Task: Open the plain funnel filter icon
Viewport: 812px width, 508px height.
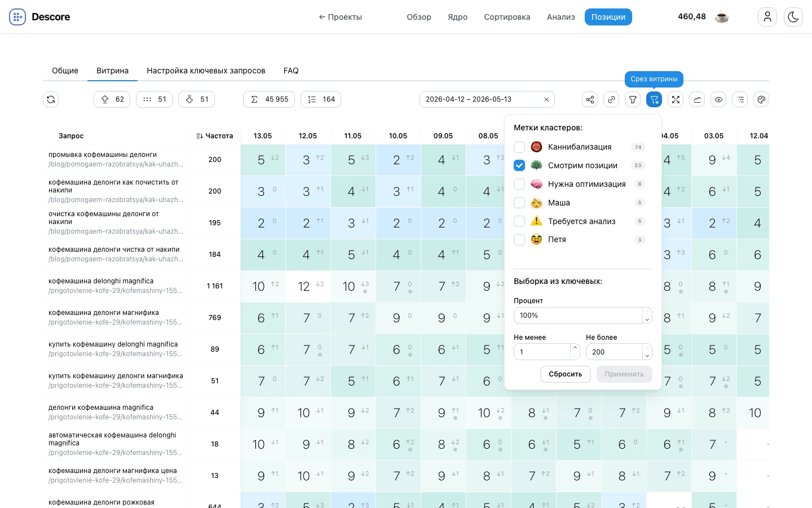Action: click(x=633, y=99)
